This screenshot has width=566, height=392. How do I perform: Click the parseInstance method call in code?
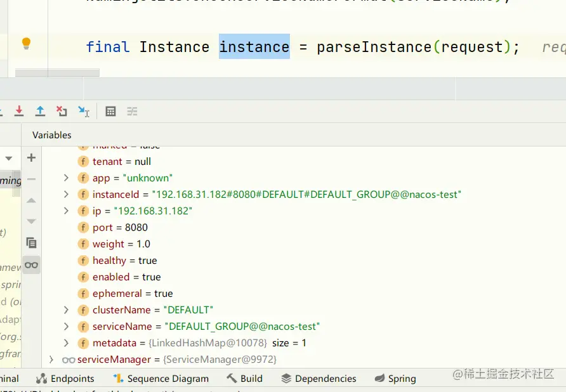coord(374,47)
